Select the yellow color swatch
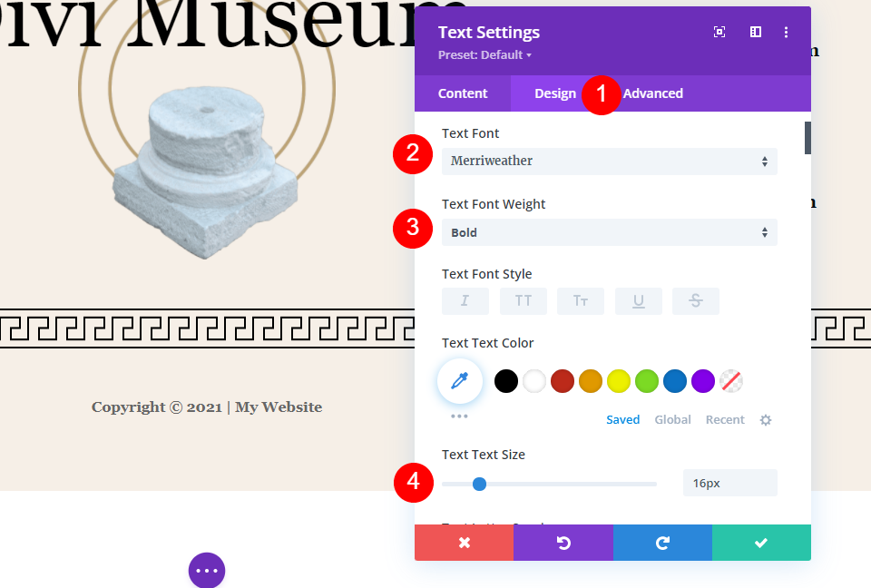 point(619,381)
